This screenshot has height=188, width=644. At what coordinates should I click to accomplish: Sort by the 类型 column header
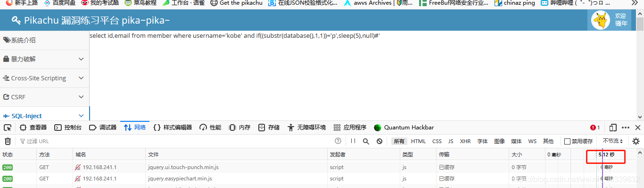click(418, 154)
